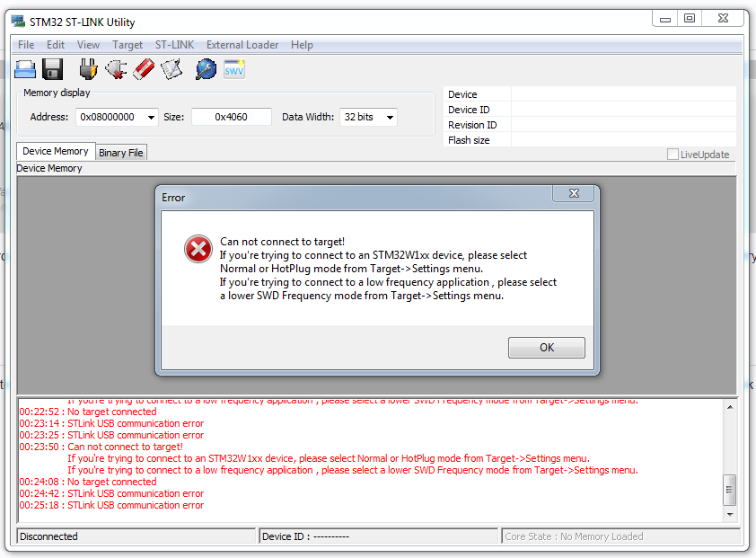756x558 pixels.
Task: Click the Device row in info panel
Action: (x=590, y=94)
